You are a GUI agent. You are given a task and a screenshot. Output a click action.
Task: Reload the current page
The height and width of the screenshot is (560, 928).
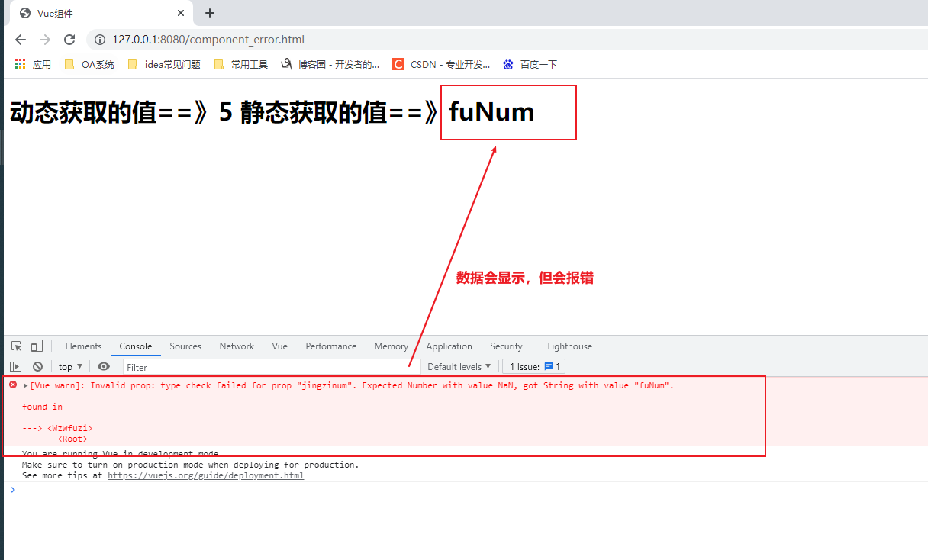click(69, 39)
